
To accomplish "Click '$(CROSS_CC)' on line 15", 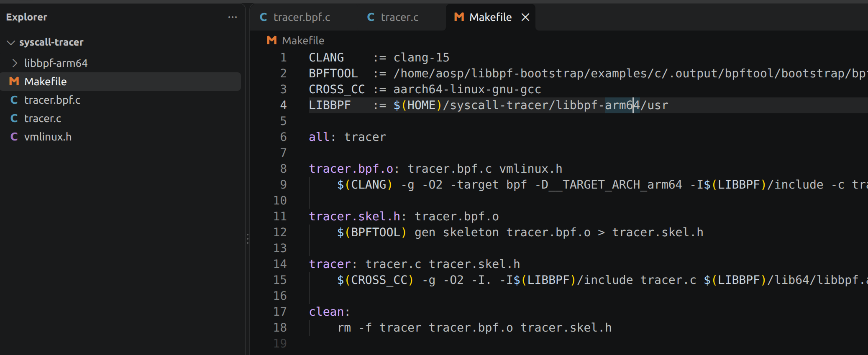I will click(376, 280).
